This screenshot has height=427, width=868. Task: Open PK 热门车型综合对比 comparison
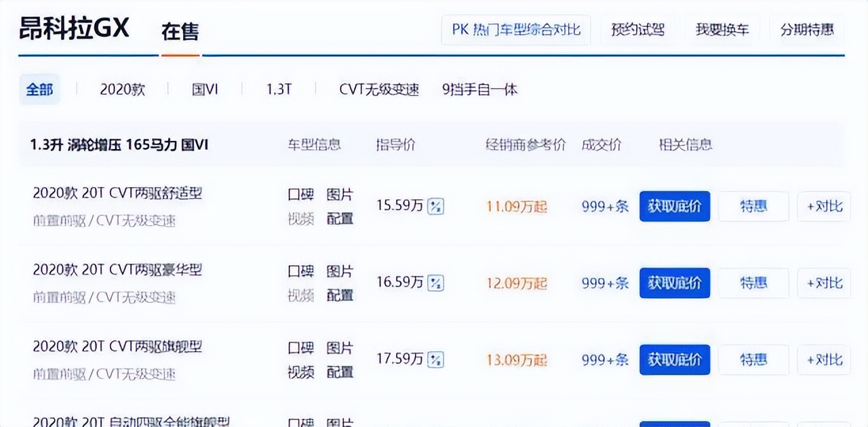(x=515, y=30)
